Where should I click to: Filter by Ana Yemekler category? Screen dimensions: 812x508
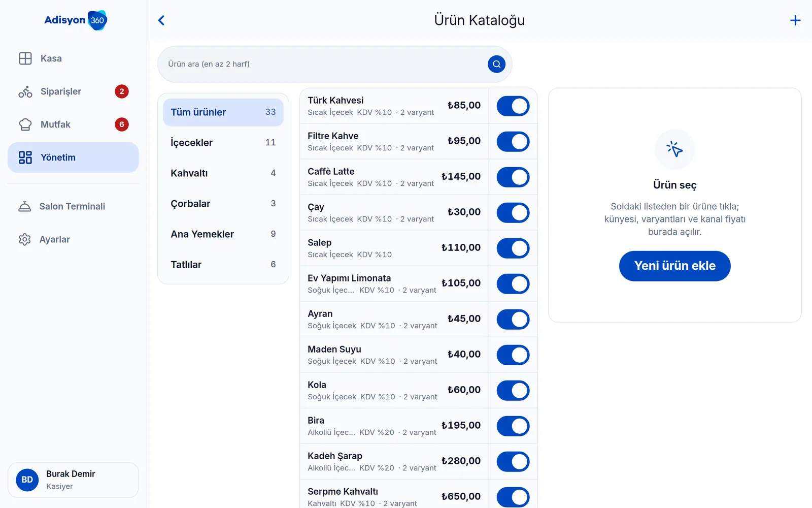pyautogui.click(x=223, y=234)
